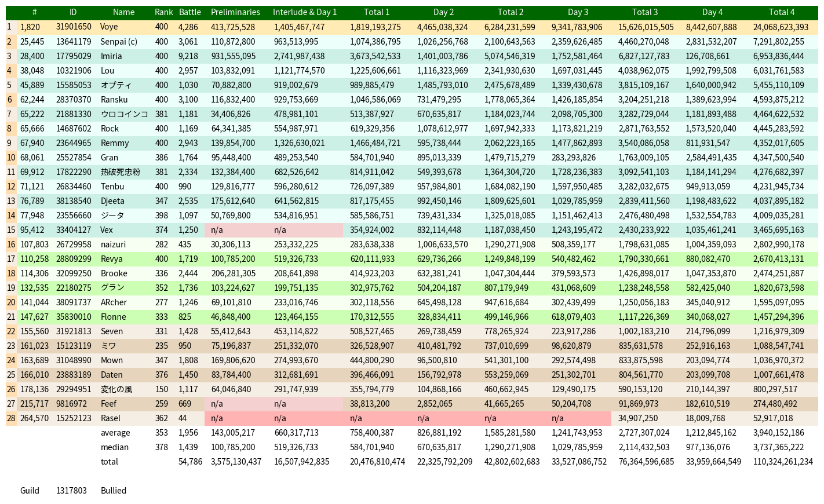Image resolution: width=824 pixels, height=504 pixels.
Task: Select the guild name "Bullied"
Action: click(x=114, y=491)
